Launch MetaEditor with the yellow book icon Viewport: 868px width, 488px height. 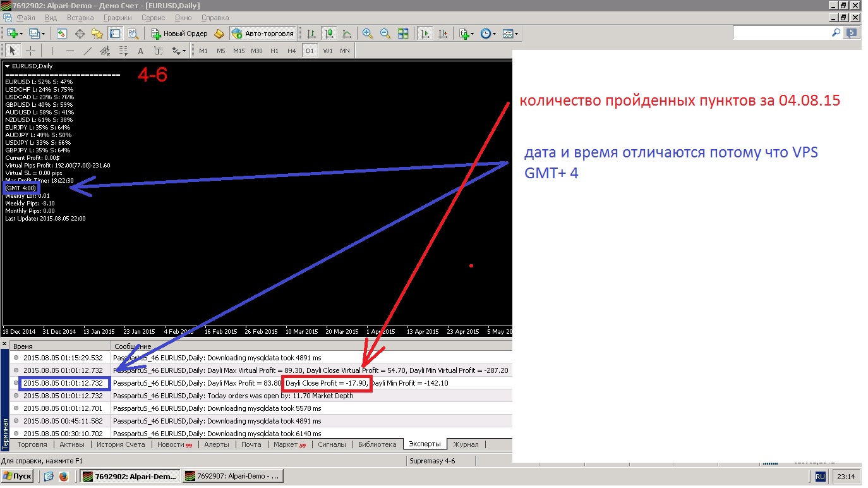tap(219, 34)
